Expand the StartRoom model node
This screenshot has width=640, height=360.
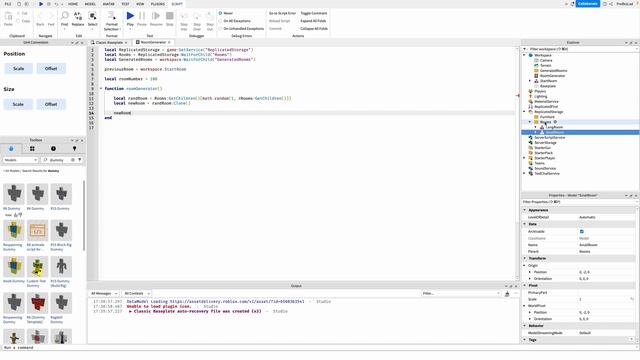[530, 81]
